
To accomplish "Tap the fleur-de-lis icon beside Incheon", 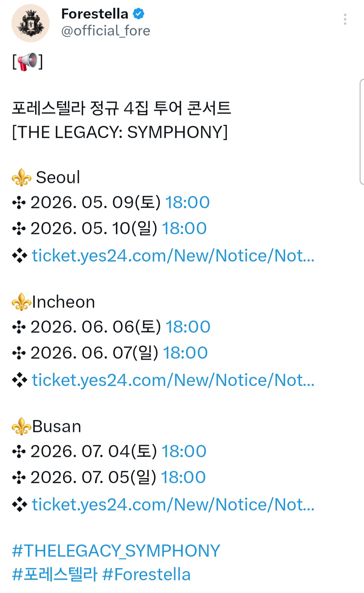I will coord(22,302).
